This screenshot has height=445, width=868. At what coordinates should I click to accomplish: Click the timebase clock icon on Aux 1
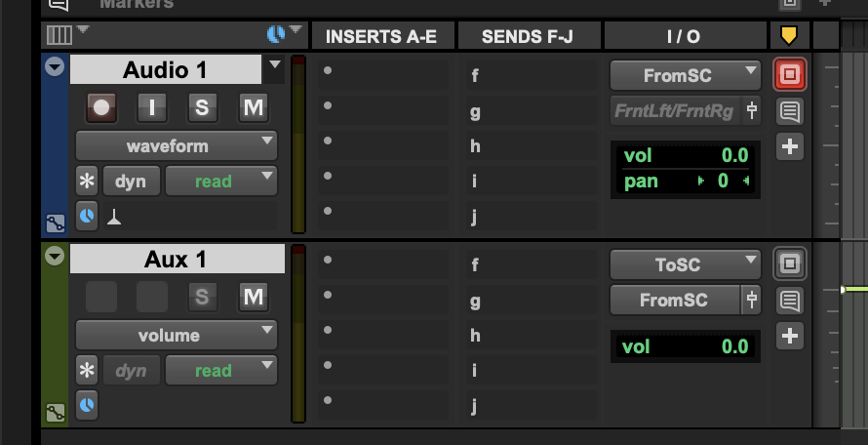[88, 403]
